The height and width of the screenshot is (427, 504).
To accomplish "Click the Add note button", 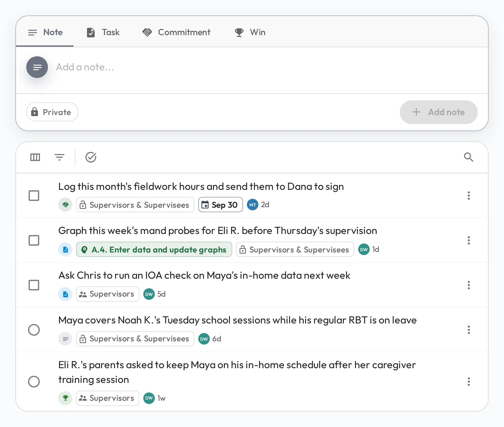I will pyautogui.click(x=439, y=112).
